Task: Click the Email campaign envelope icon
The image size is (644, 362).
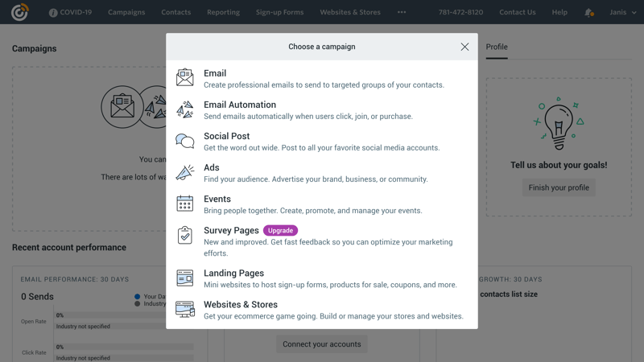Action: (x=185, y=77)
